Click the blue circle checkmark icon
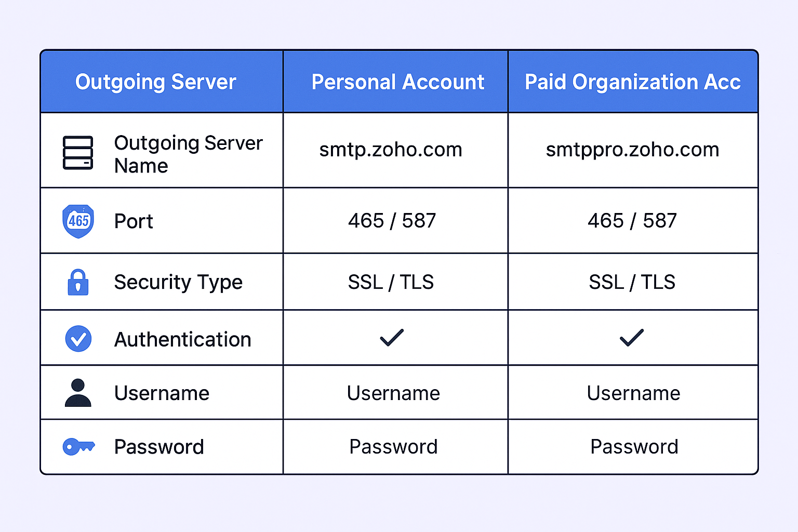This screenshot has height=532, width=798. pos(78,339)
